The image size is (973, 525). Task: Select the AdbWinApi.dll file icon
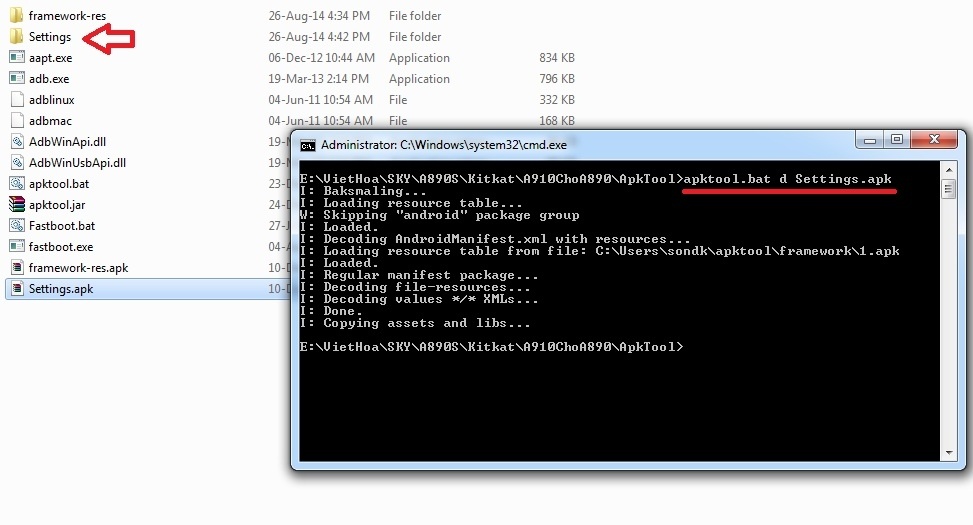(x=17, y=141)
